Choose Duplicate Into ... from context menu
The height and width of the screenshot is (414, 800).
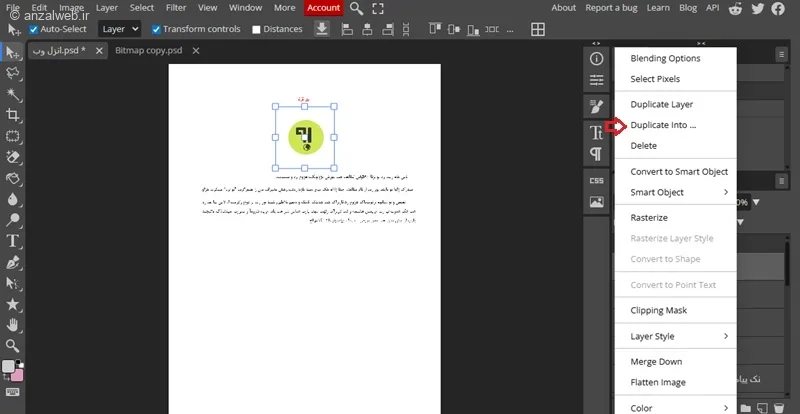pos(663,125)
